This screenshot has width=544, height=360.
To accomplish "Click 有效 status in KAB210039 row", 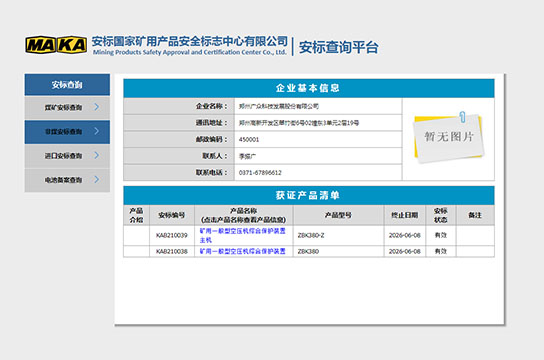I will click(441, 235).
